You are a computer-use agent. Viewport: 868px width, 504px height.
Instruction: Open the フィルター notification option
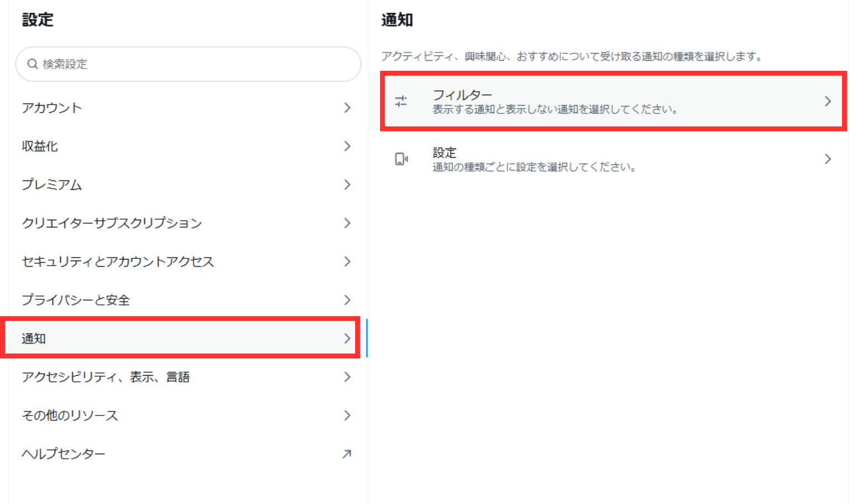pyautogui.click(x=555, y=102)
